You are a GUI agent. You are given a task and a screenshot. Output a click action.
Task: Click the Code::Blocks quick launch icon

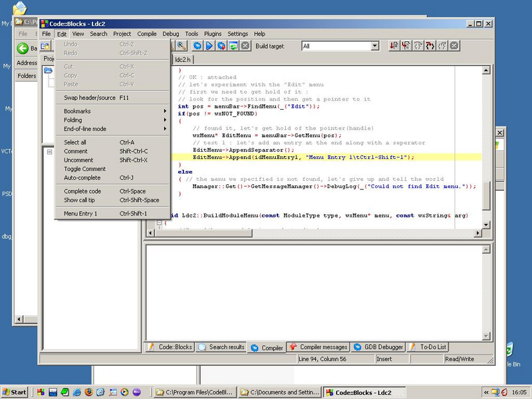pos(41,392)
